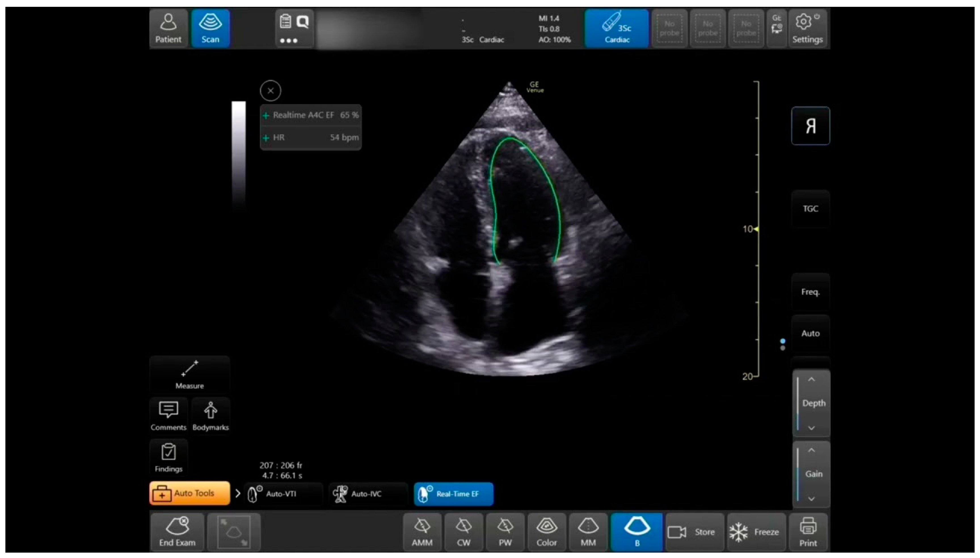Expand the Realtime A4C EF measurement row
This screenshot has width=980, height=558.
coord(266,115)
